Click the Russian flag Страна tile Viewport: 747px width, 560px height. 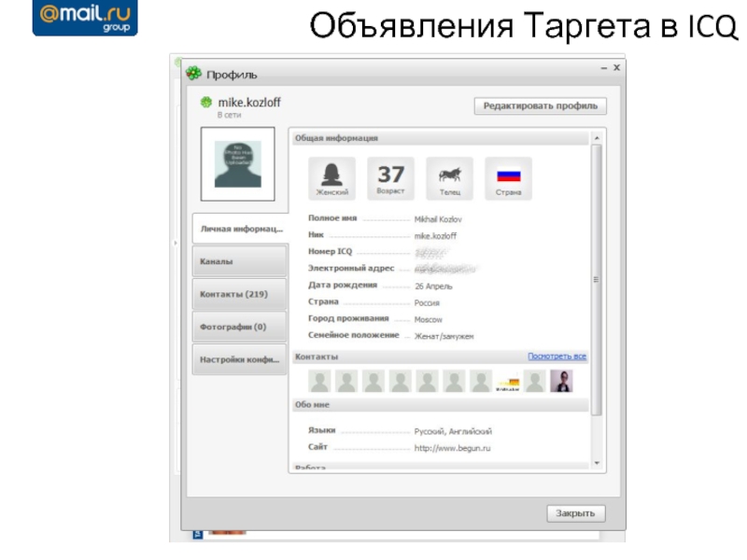point(508,178)
